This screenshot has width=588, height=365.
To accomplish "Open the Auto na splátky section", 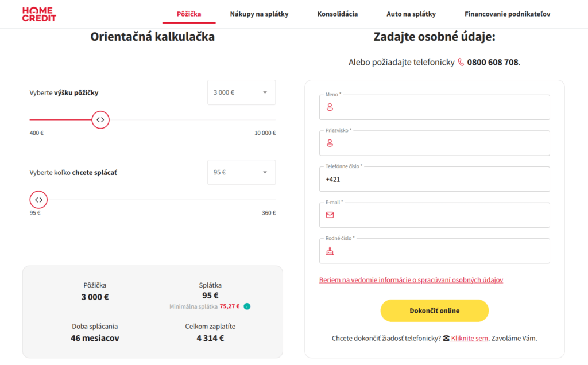I will tap(411, 14).
